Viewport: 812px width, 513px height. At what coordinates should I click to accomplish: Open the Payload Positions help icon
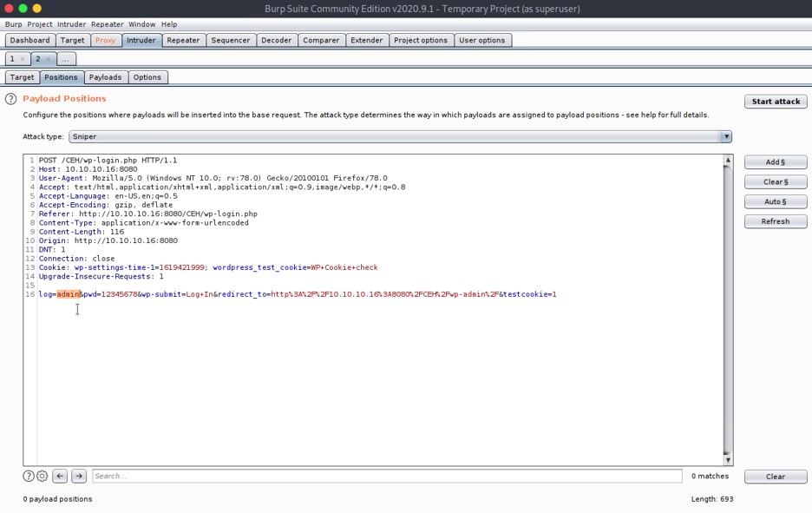(x=11, y=99)
